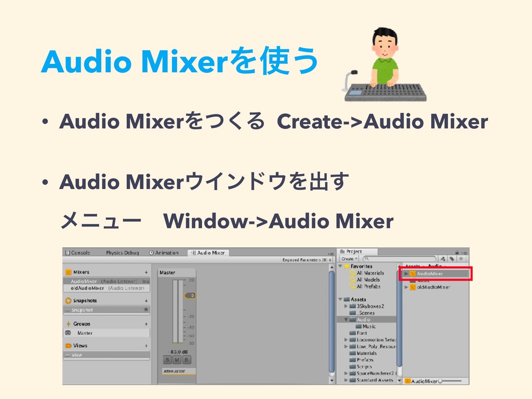This screenshot has width=532, height=399.
Task: Collapse the Favorites tree
Action: 341,267
